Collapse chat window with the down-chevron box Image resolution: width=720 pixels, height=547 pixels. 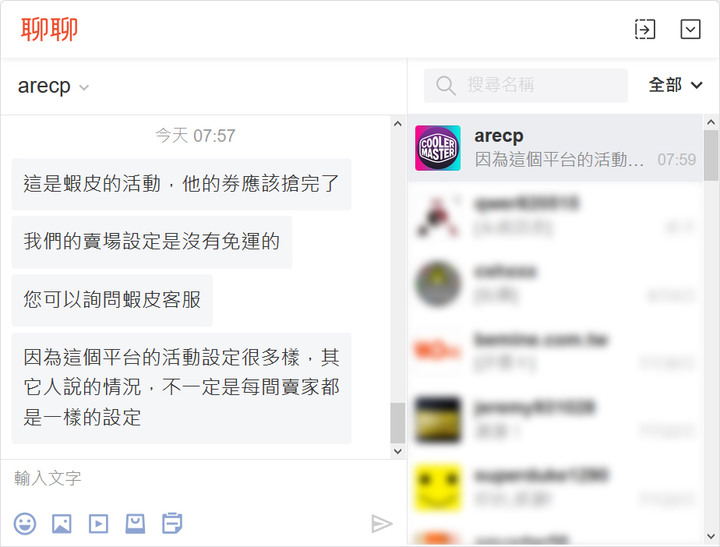(690, 29)
